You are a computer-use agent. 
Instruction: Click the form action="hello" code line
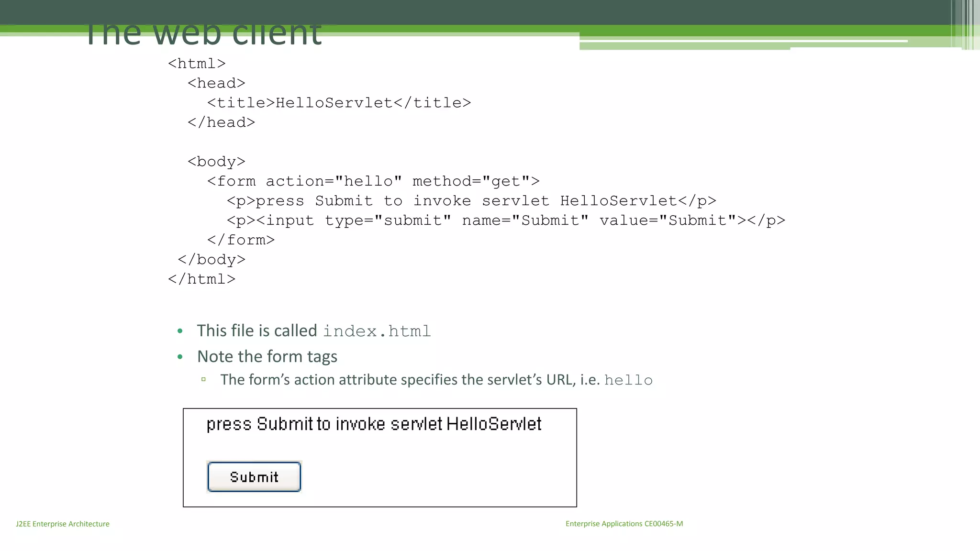(373, 181)
